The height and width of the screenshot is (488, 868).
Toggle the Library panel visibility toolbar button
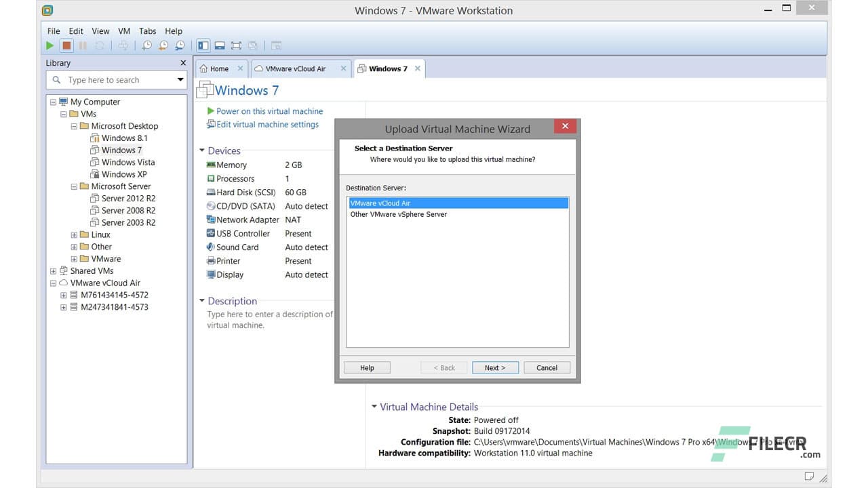[x=204, y=45]
